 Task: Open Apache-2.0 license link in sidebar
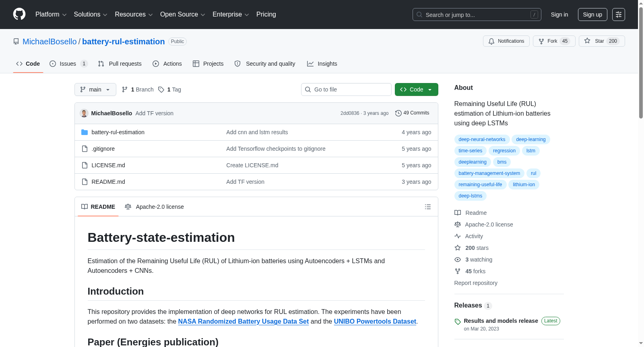(x=484, y=224)
